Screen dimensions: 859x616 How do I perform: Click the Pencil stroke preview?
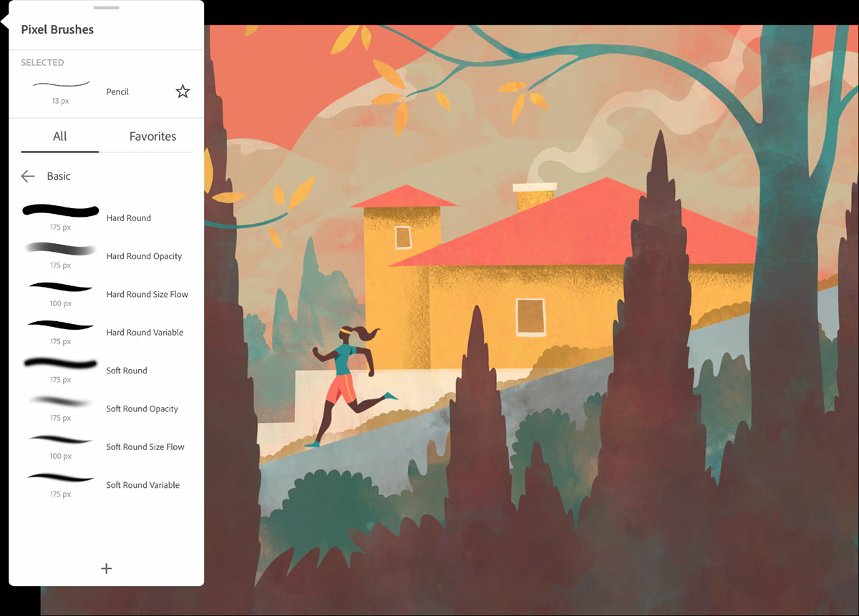click(60, 83)
